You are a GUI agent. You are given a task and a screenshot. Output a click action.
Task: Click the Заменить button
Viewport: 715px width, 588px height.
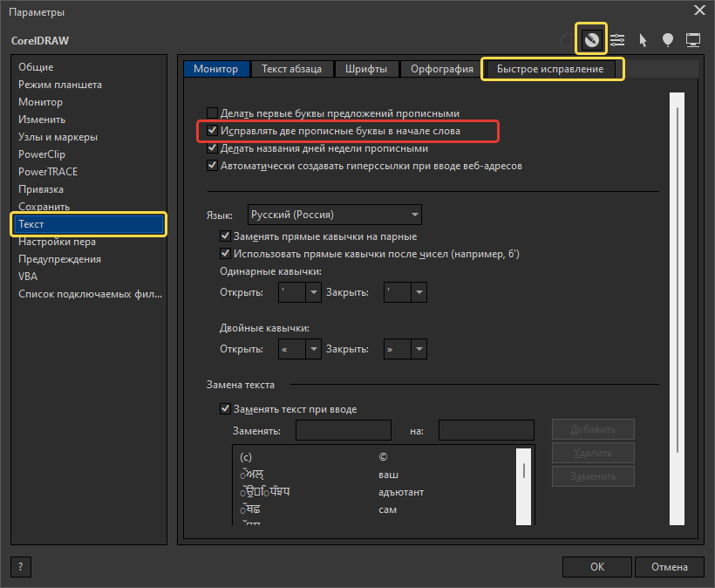click(593, 476)
